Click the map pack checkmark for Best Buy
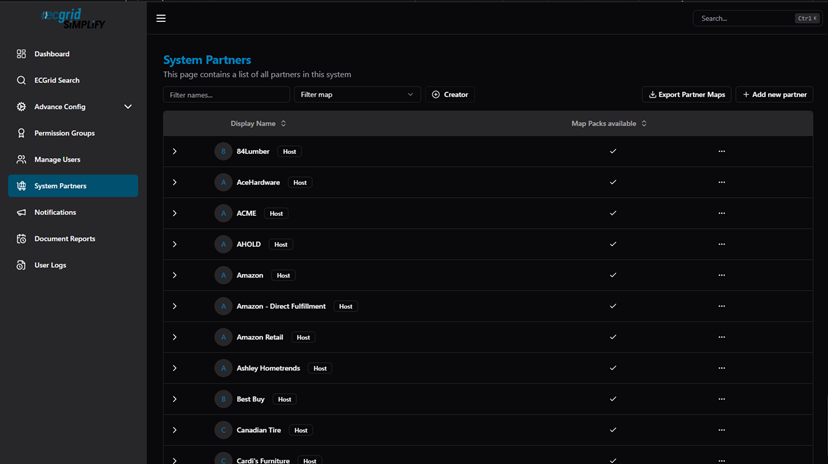Viewport: 828px width, 464px height. [613, 399]
